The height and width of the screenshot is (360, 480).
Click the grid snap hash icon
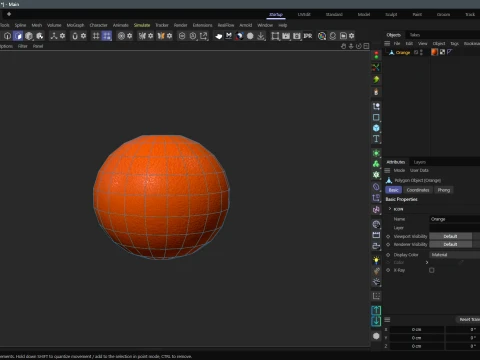(96, 36)
